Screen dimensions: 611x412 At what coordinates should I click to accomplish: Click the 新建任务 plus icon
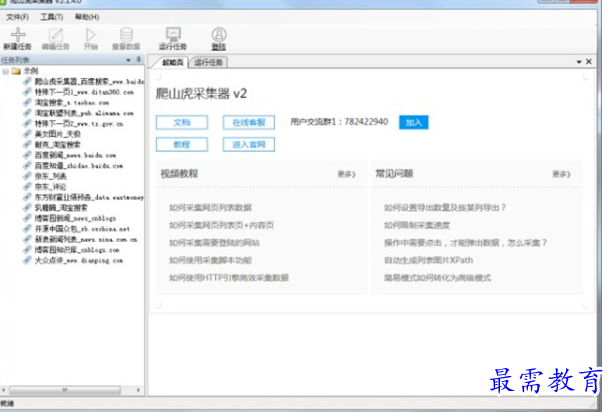click(18, 35)
